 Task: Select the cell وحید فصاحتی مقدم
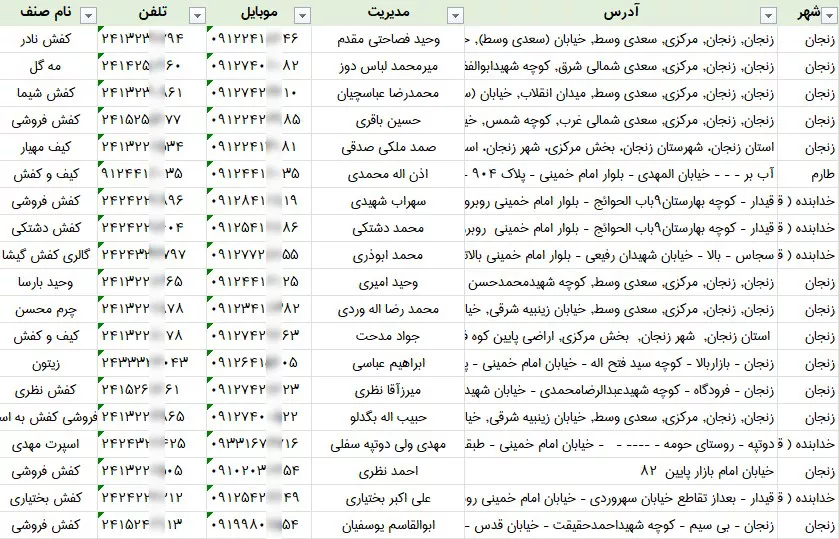(x=388, y=39)
